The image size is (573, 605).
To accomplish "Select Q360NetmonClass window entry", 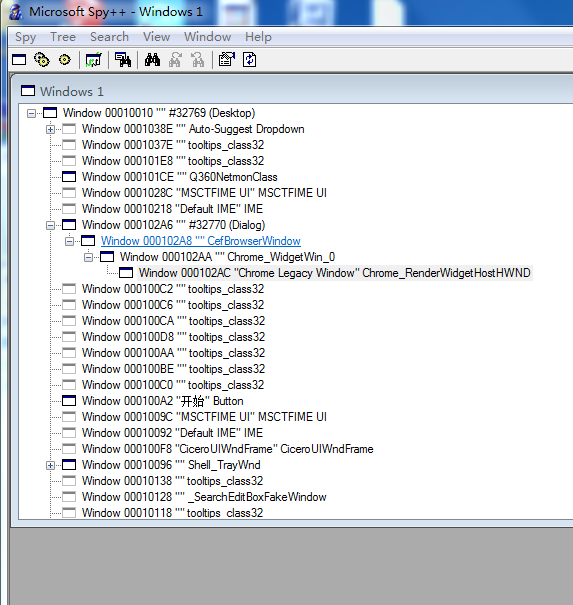I will (179, 177).
